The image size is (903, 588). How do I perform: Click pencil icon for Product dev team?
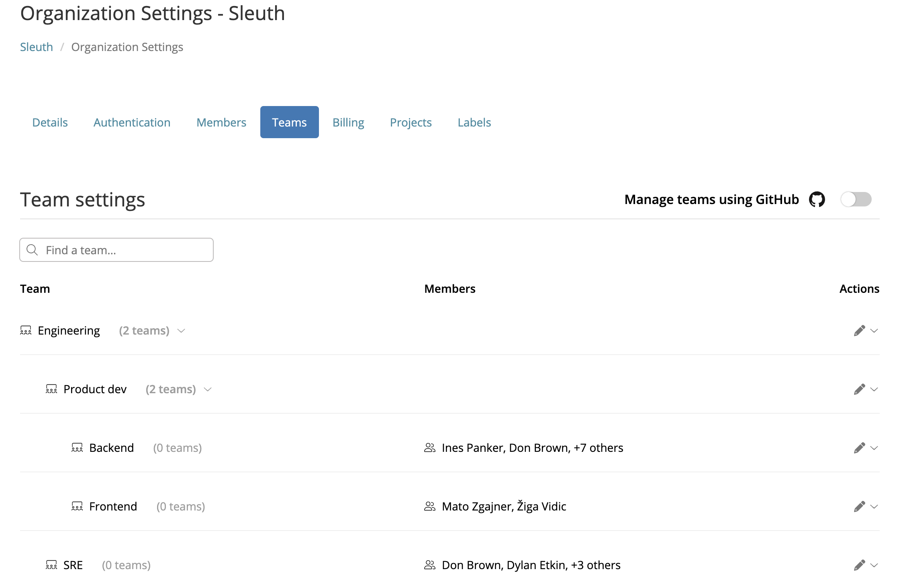coord(859,389)
